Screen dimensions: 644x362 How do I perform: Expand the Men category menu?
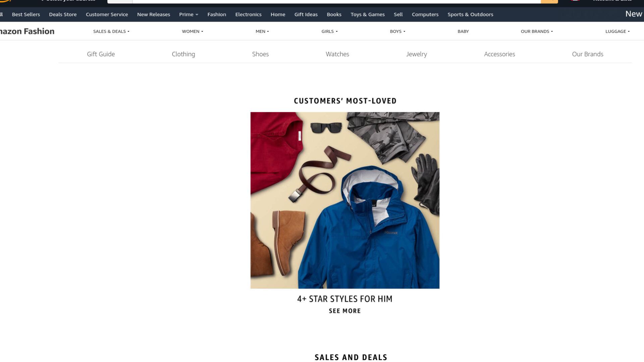pos(262,31)
